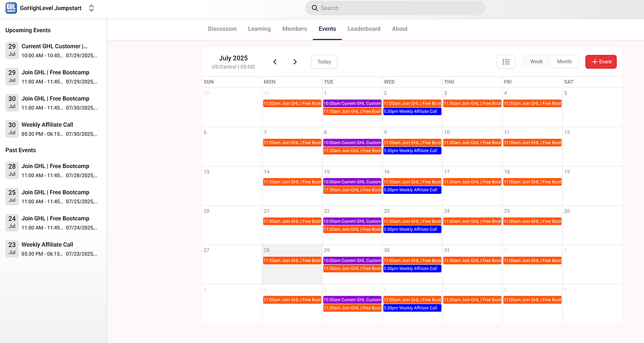Select the Events tab
Image resolution: width=644 pixels, height=343 pixels.
click(327, 29)
